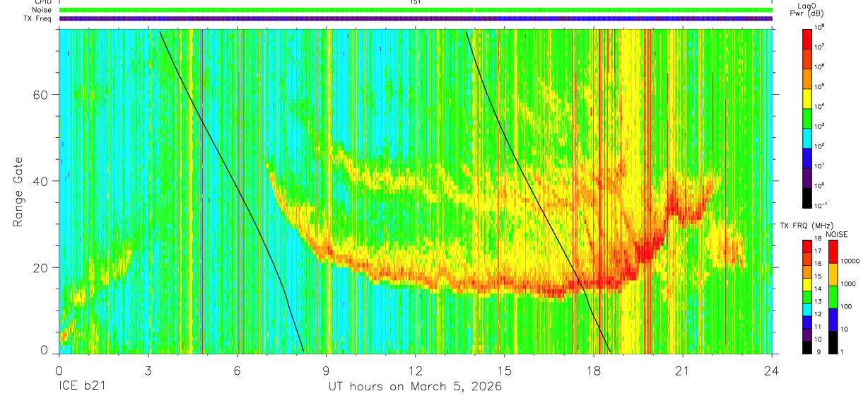The width and height of the screenshot is (868, 401).
Task: Click the 10^8 label on power colorbar
Action: [x=820, y=27]
